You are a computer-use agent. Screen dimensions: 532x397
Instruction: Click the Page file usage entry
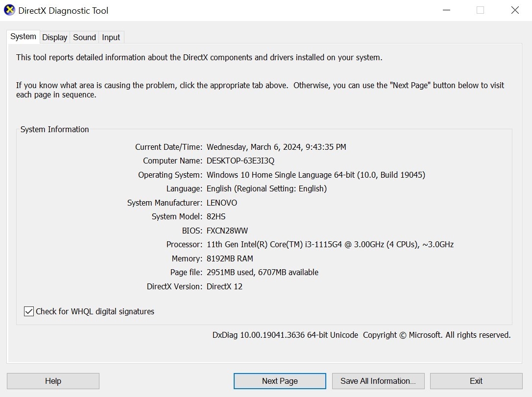coord(263,272)
